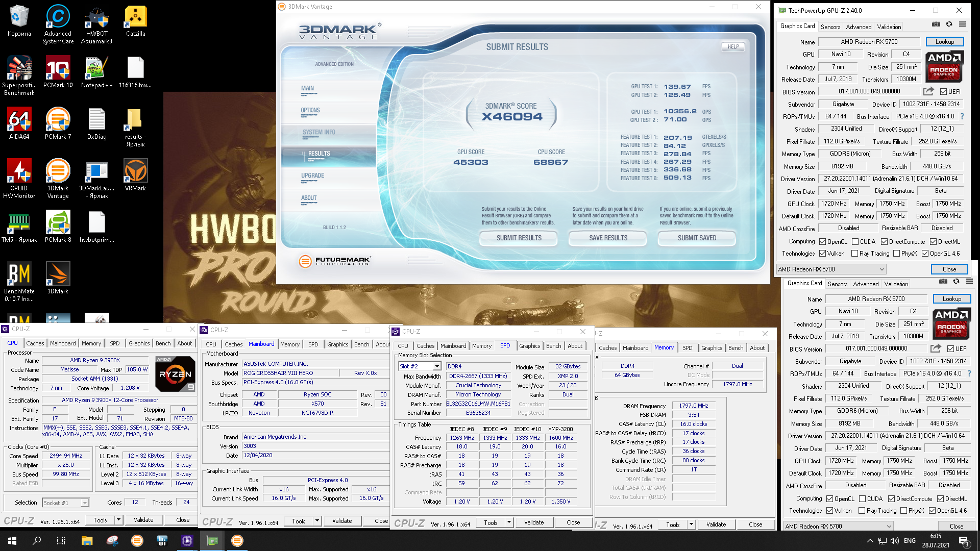Toggle Vulkan checkbox in top GPU-Z window
This screenshot has width=980, height=551.
pyautogui.click(x=822, y=254)
